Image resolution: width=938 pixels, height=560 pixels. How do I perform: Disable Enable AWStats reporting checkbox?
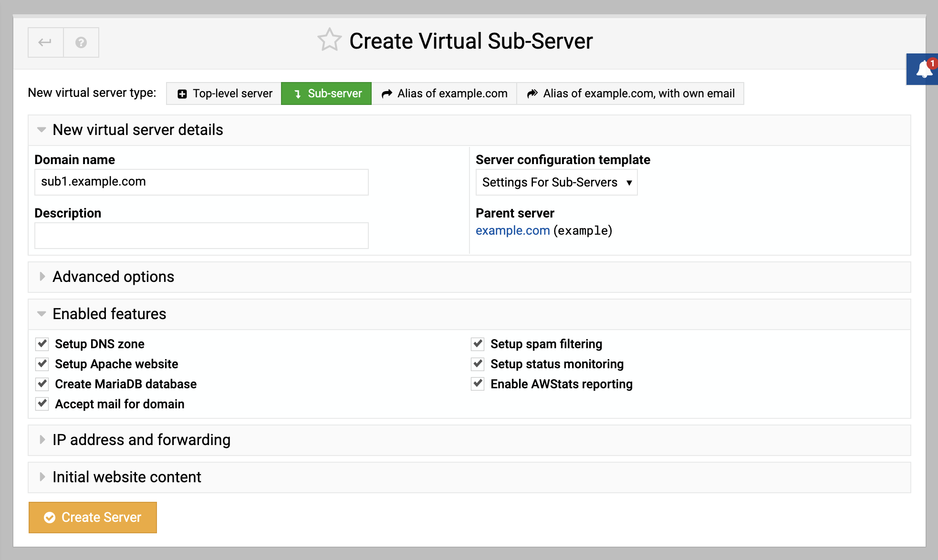point(478,384)
